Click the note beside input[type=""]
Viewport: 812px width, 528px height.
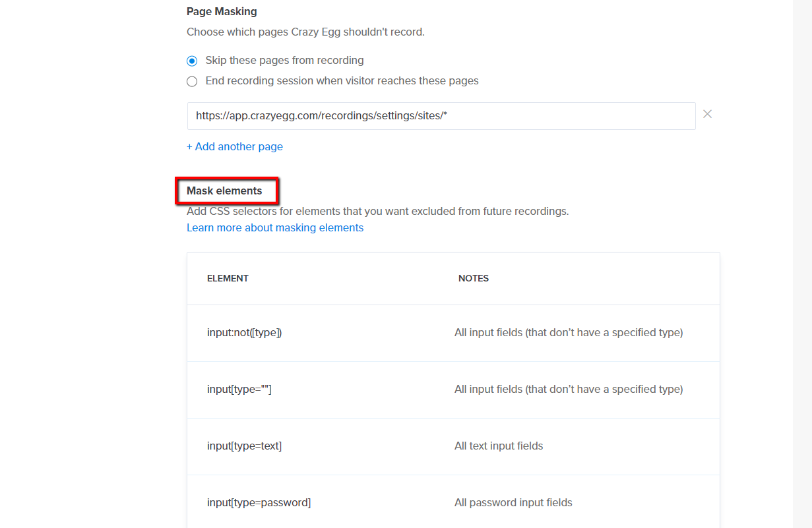coord(569,389)
